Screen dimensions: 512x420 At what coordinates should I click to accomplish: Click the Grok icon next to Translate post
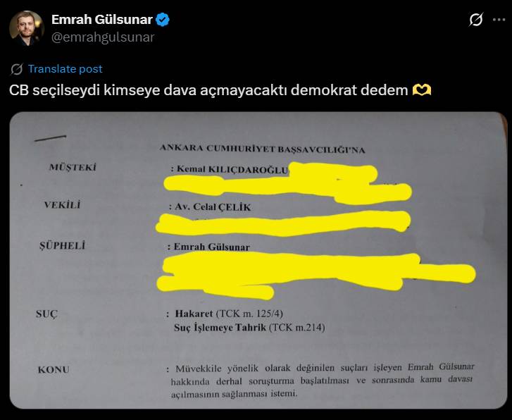point(17,69)
